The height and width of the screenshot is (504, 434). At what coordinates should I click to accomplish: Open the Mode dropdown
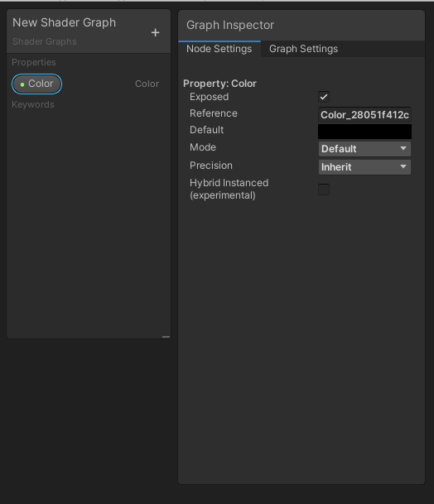pyautogui.click(x=364, y=149)
